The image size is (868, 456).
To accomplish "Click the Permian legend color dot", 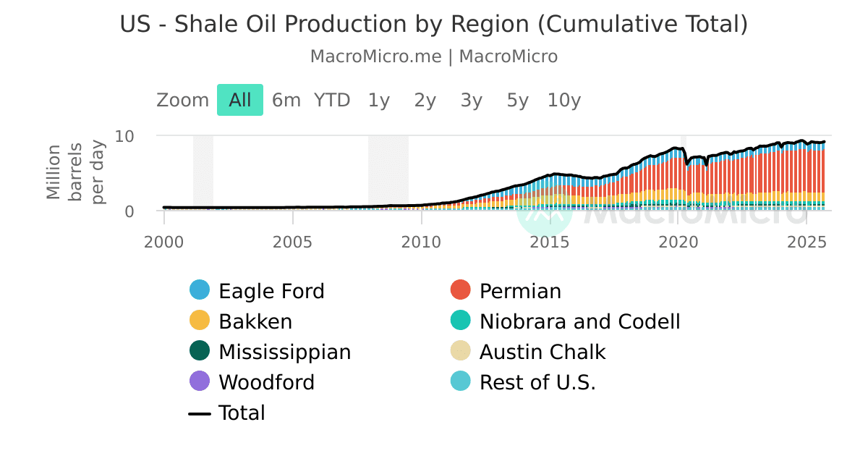I will coord(459,291).
